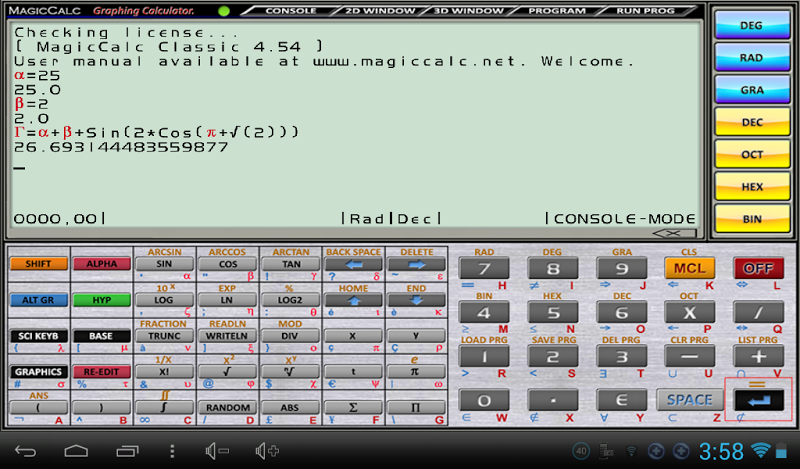800x469 pixels.
Task: Tap the X! factorial key
Action: pyautogui.click(x=164, y=372)
